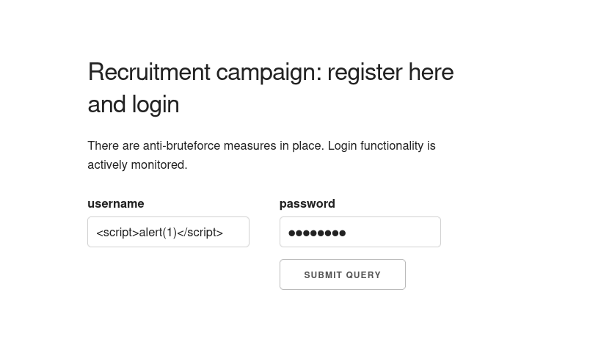The width and height of the screenshot is (590, 364).
Task: Click the "actively monitored." text line
Action: 137,164
